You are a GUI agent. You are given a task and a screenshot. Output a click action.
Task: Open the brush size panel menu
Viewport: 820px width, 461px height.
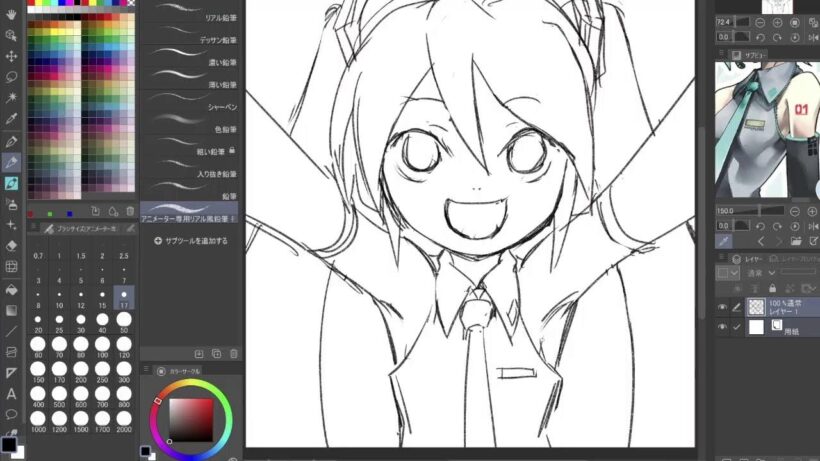(35, 228)
